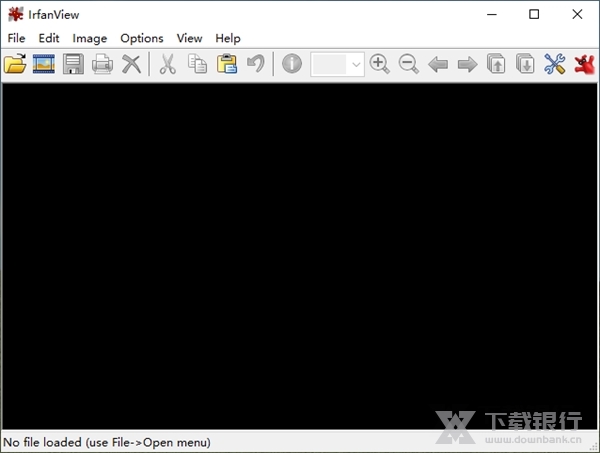600x453 pixels.
Task: Click the red IrfanView About icon
Action: click(x=584, y=65)
